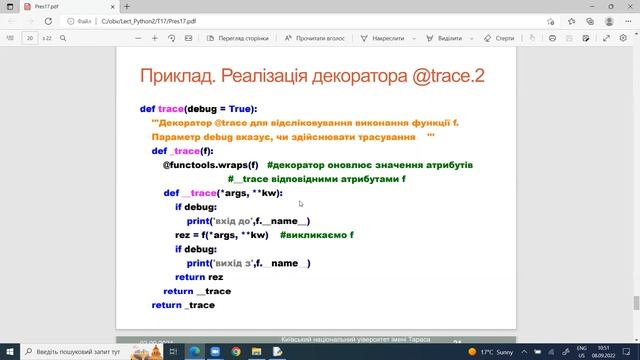Click the '@functools.wraps(f)' code line

coord(211,165)
